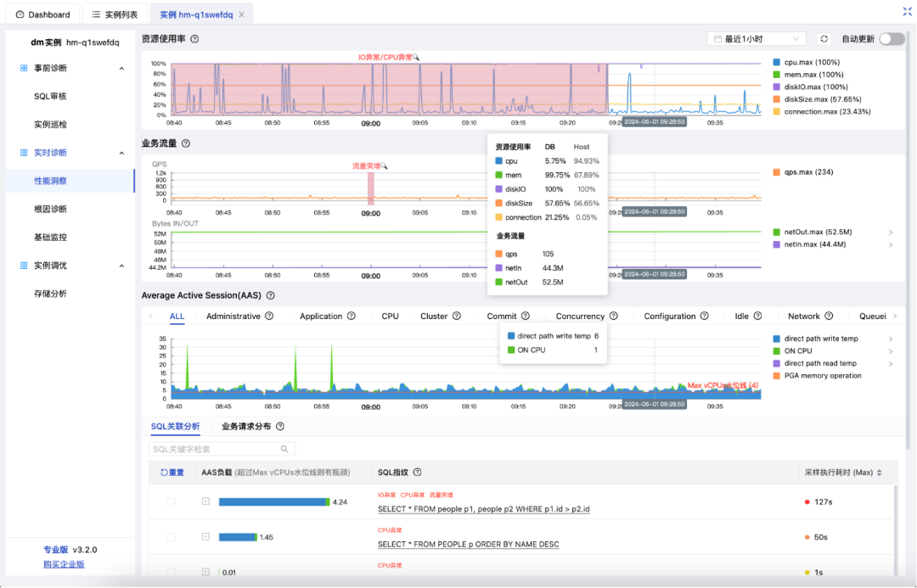Open help icon next to 资源使用率
This screenshot has width=917, height=588.
(x=194, y=38)
